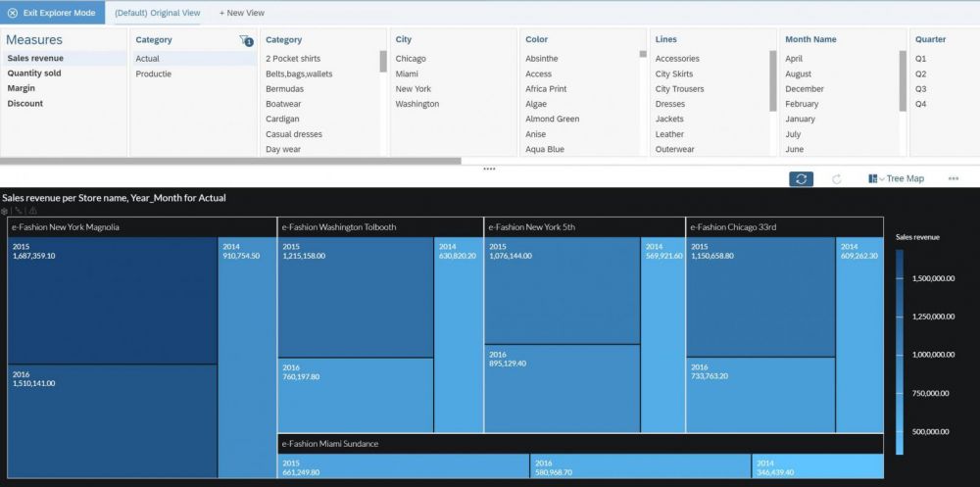Click e-Fashion New York Magnolia header

pyautogui.click(x=142, y=227)
